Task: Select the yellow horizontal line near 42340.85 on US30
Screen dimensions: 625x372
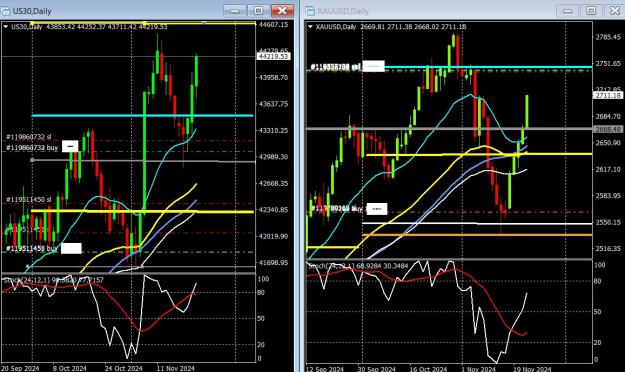Action: coord(142,211)
